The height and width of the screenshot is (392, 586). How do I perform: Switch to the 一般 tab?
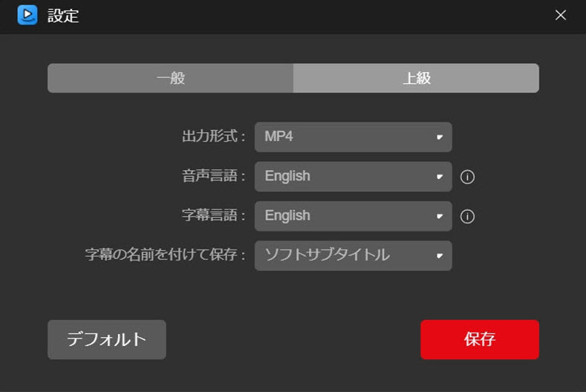pos(170,78)
